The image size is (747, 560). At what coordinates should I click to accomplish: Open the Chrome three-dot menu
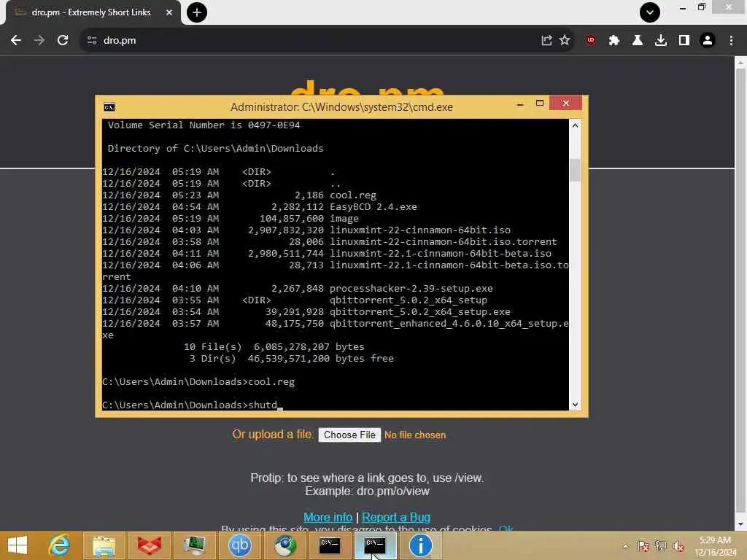click(731, 41)
